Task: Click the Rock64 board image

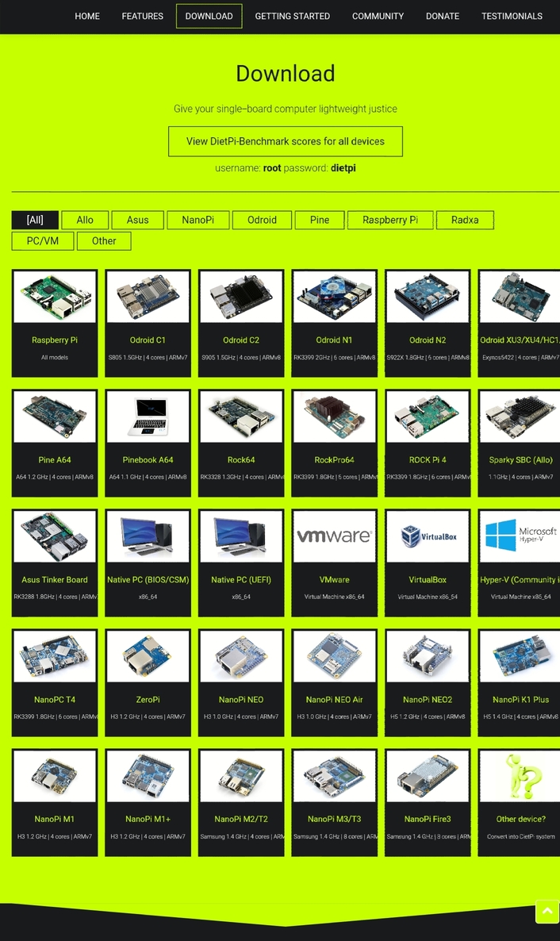Action: click(241, 417)
